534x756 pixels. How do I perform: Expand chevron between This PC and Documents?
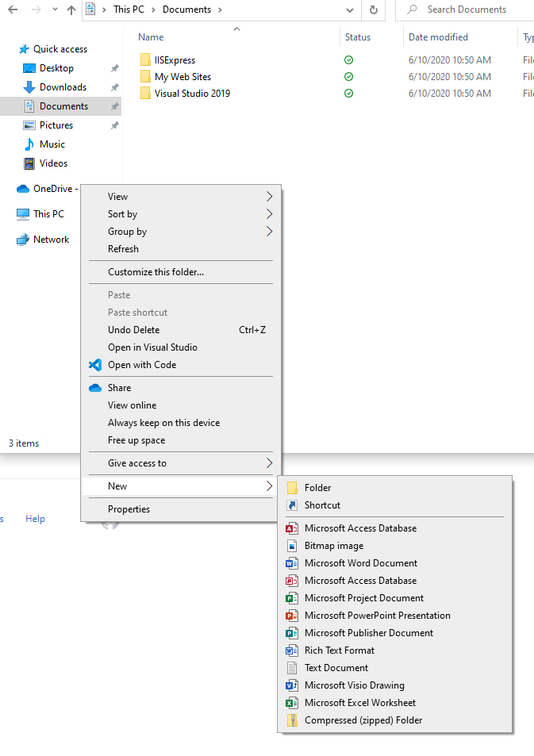(x=153, y=10)
